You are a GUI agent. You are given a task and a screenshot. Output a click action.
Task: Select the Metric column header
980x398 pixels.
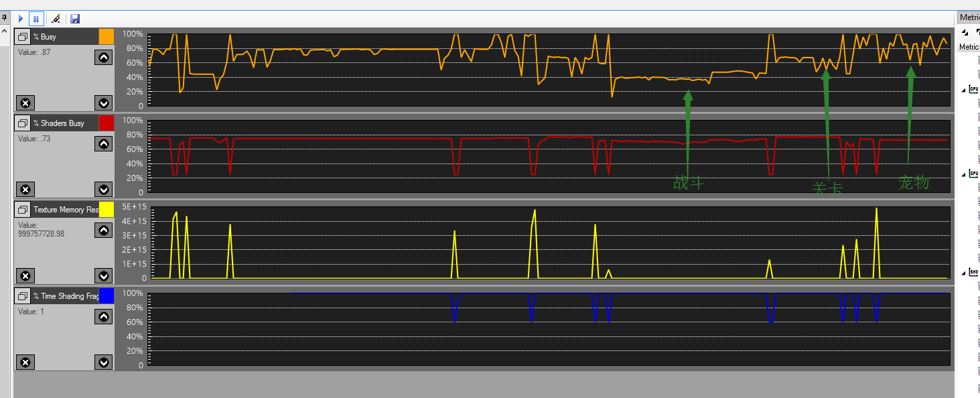point(970,46)
